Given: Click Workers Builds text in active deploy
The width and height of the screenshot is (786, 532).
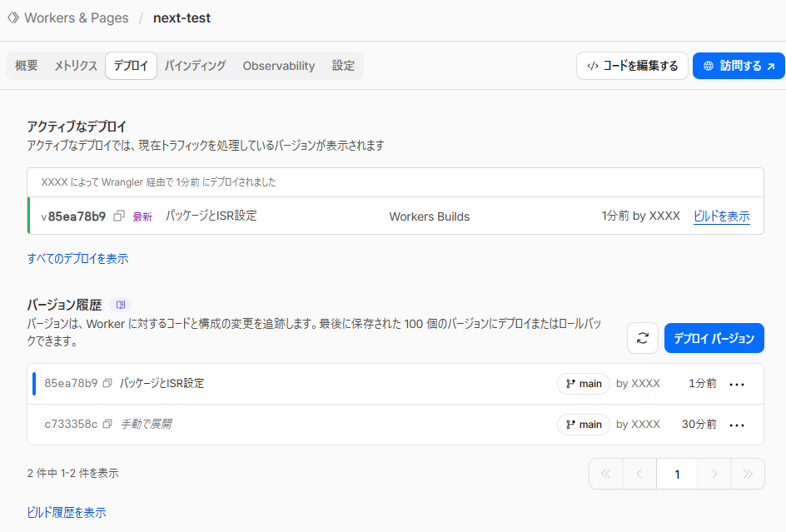Looking at the screenshot, I should pos(430,216).
